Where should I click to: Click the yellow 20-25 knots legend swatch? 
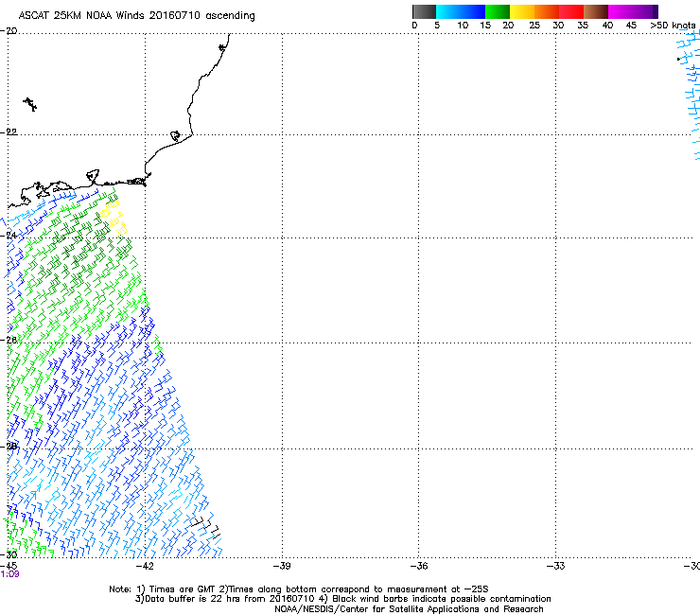pyautogui.click(x=522, y=11)
